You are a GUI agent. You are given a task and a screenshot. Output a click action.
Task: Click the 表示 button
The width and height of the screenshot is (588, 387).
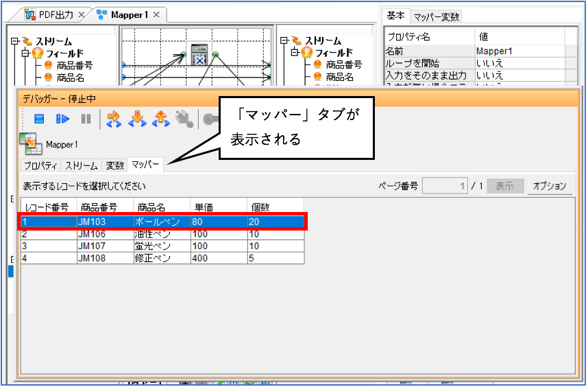click(x=505, y=186)
